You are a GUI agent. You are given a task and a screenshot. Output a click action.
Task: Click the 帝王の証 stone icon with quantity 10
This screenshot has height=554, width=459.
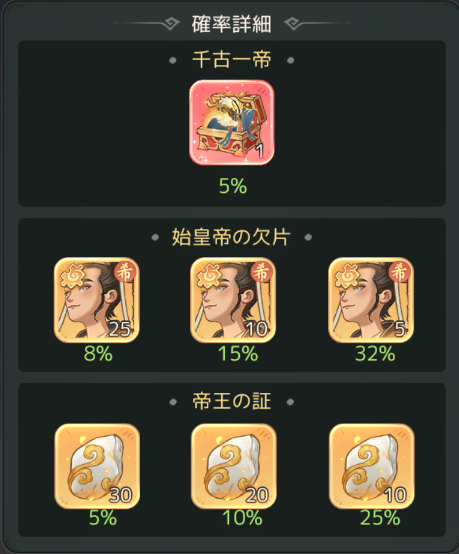(371, 466)
